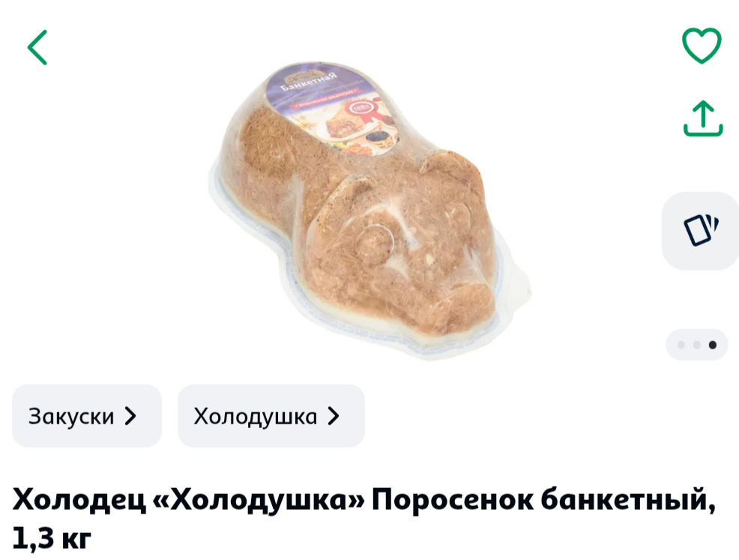This screenshot has width=739, height=560.
Task: Go back using the green arrow
Action: click(37, 48)
